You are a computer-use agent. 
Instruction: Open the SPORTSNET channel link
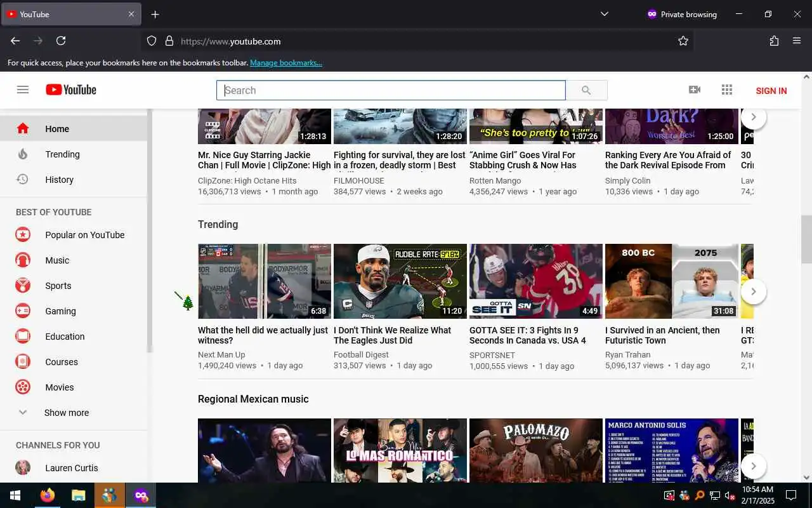point(492,356)
